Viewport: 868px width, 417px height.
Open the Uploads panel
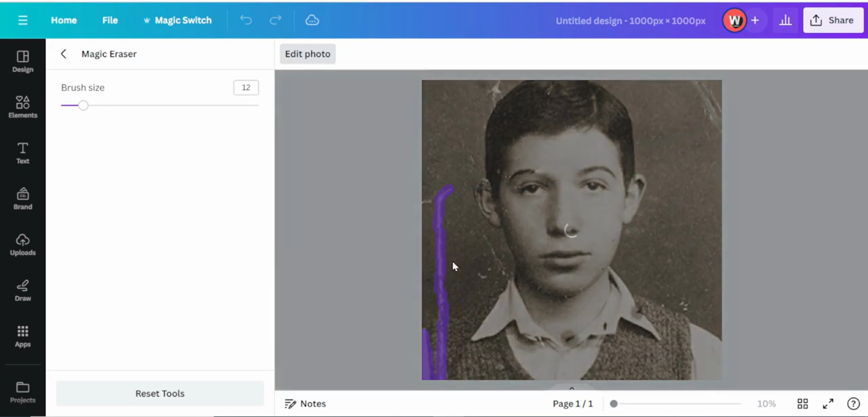pyautogui.click(x=23, y=244)
